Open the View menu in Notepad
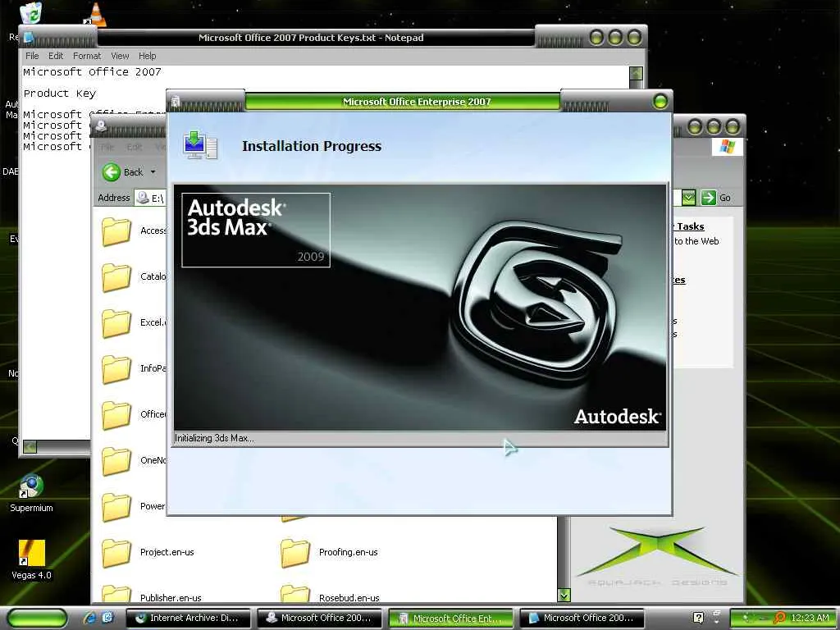 (x=120, y=56)
